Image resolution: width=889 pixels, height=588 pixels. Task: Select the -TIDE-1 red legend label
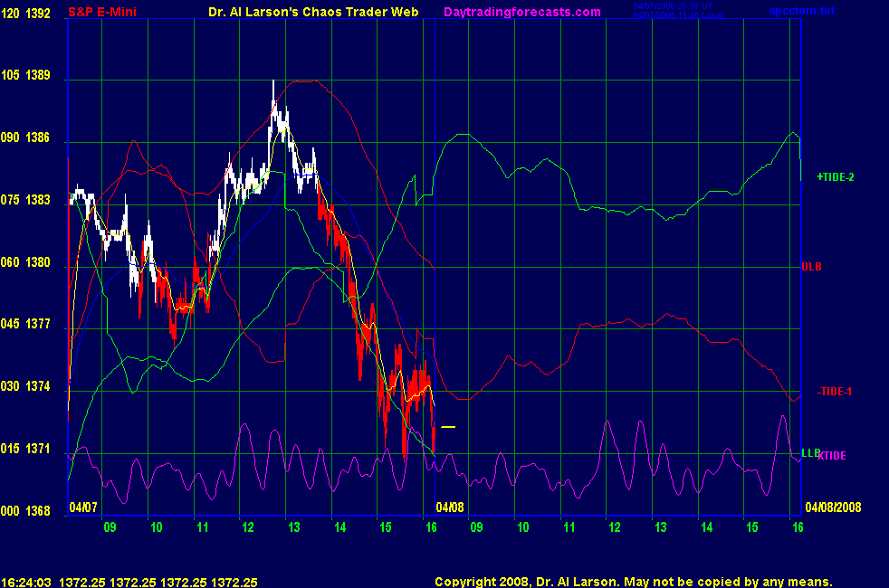pyautogui.click(x=834, y=392)
